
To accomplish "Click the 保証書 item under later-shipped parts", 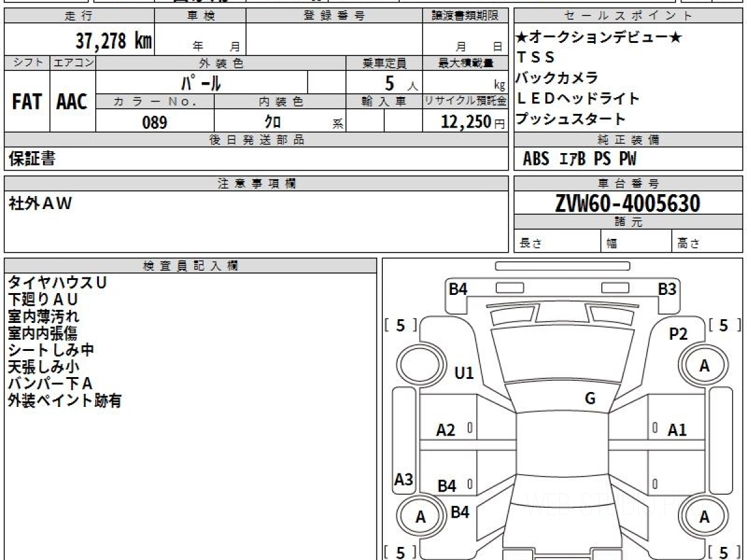I will click(32, 159).
